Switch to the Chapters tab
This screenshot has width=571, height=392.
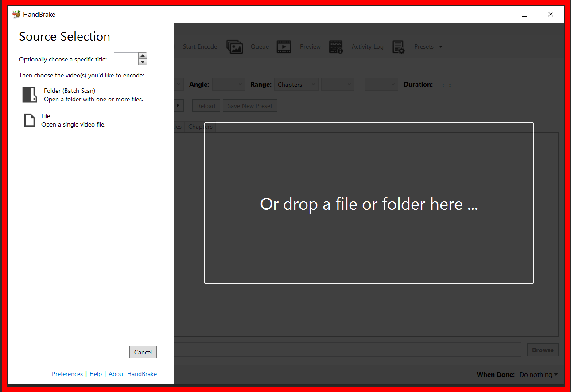click(200, 127)
